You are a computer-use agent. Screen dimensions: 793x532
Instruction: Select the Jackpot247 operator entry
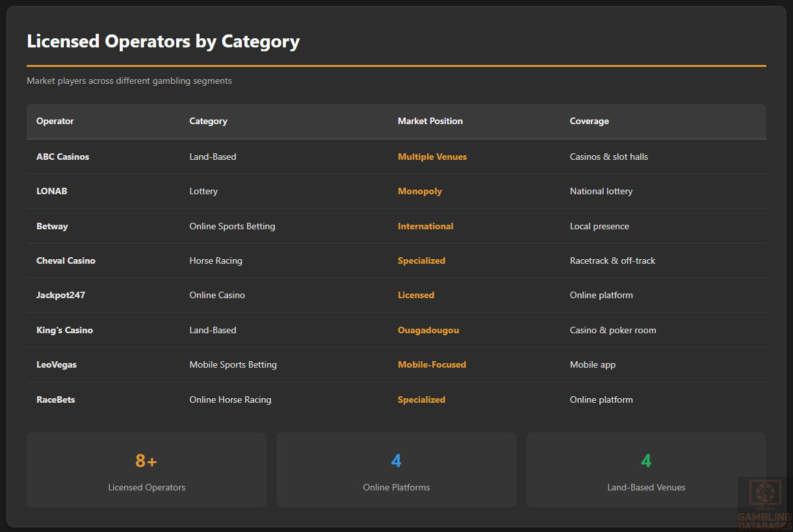tap(60, 295)
